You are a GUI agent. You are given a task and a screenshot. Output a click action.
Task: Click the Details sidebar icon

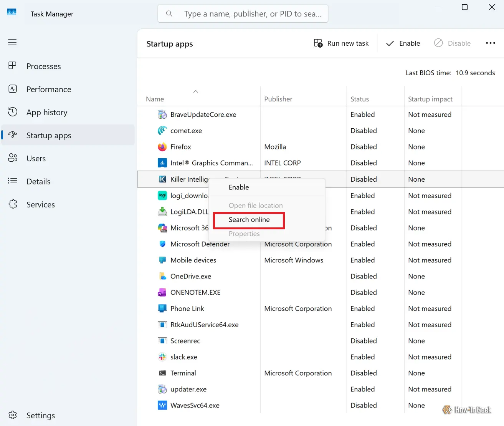point(13,181)
